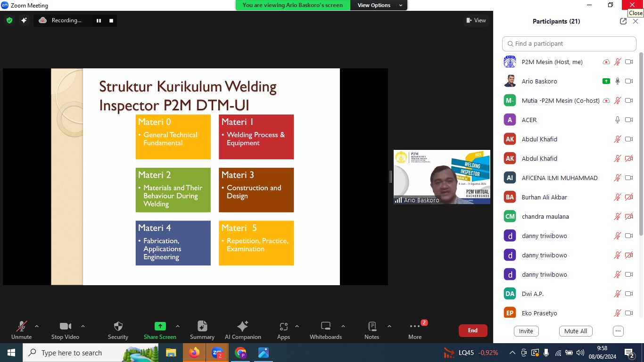This screenshot has width=644, height=362.
Task: Stop Video in the meeting toolbar
Action: [x=65, y=330]
